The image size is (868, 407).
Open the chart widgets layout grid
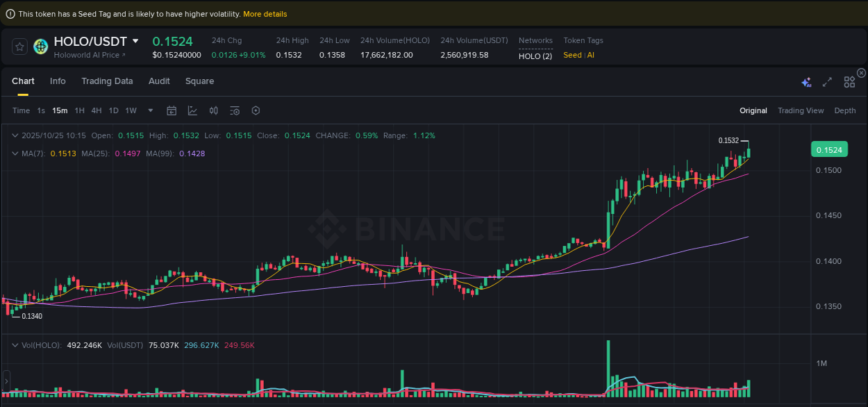click(x=849, y=81)
